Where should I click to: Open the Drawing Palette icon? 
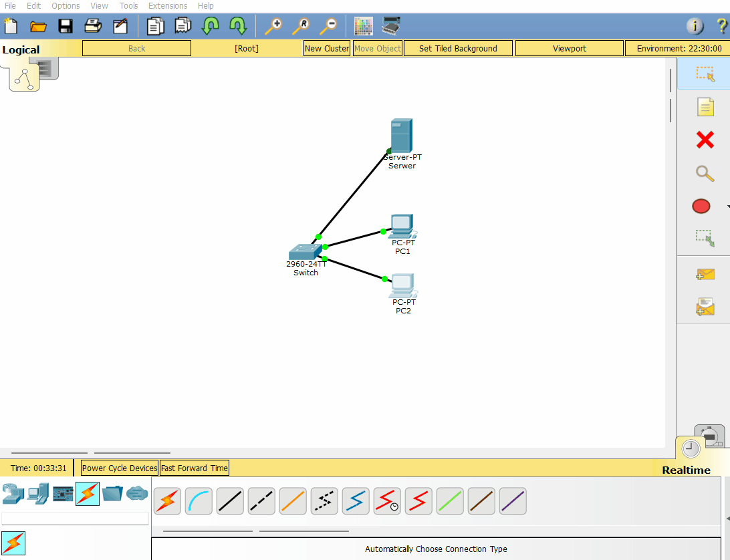[363, 27]
